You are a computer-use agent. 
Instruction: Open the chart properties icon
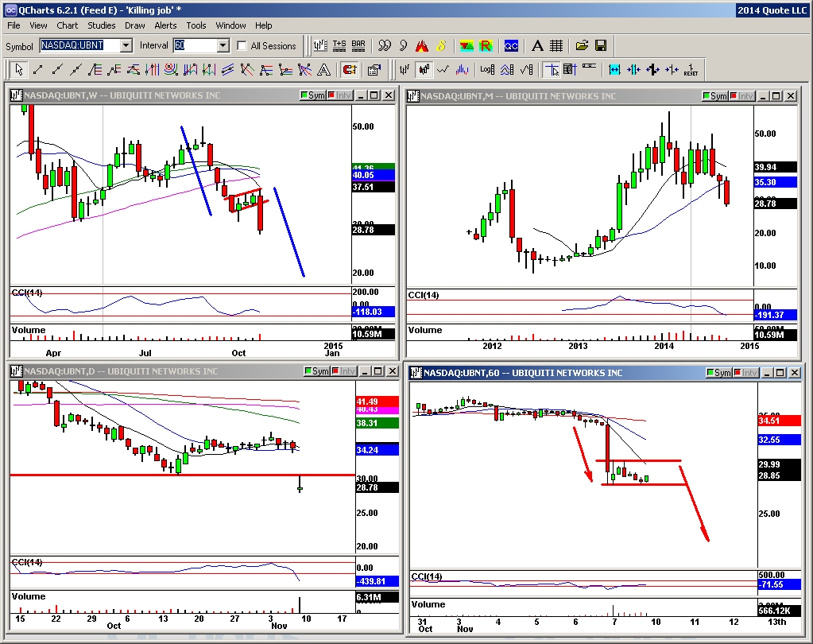tap(374, 69)
